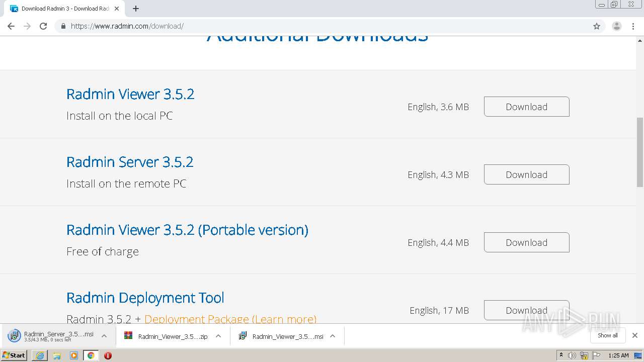The image size is (644, 362).
Task: Click 'Install on the remote PC' text
Action: [126, 184]
